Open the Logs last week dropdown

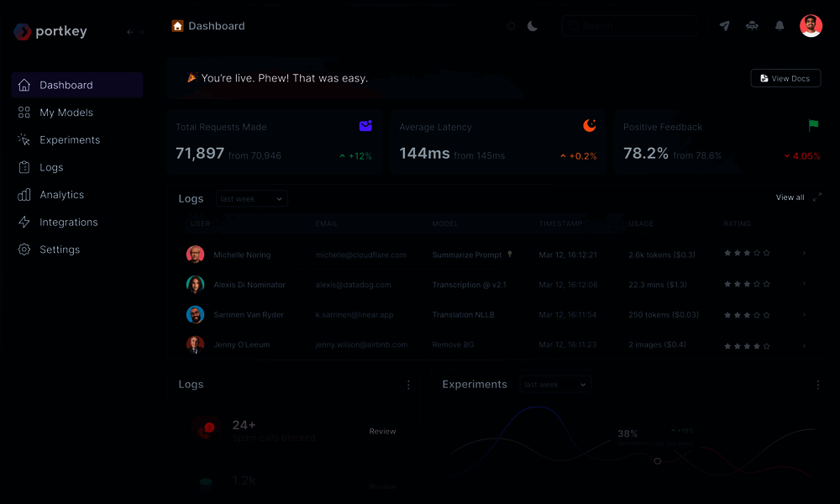coord(252,199)
